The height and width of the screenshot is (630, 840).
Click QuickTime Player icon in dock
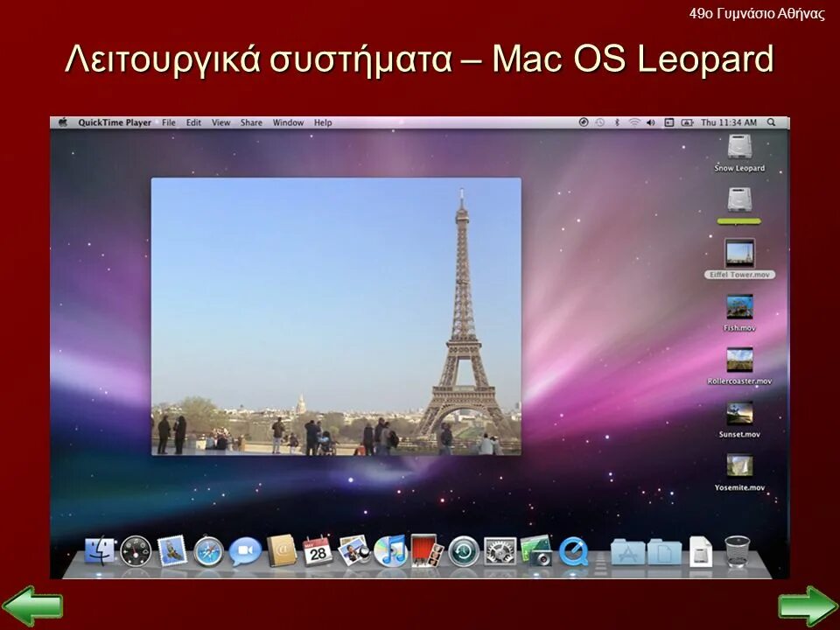[x=573, y=551]
